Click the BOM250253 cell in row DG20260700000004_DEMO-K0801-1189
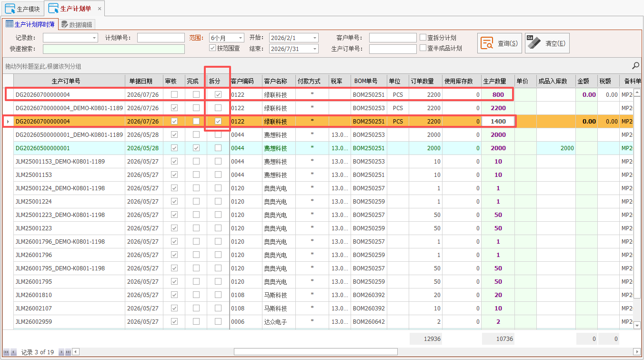644x360 pixels. [x=369, y=108]
